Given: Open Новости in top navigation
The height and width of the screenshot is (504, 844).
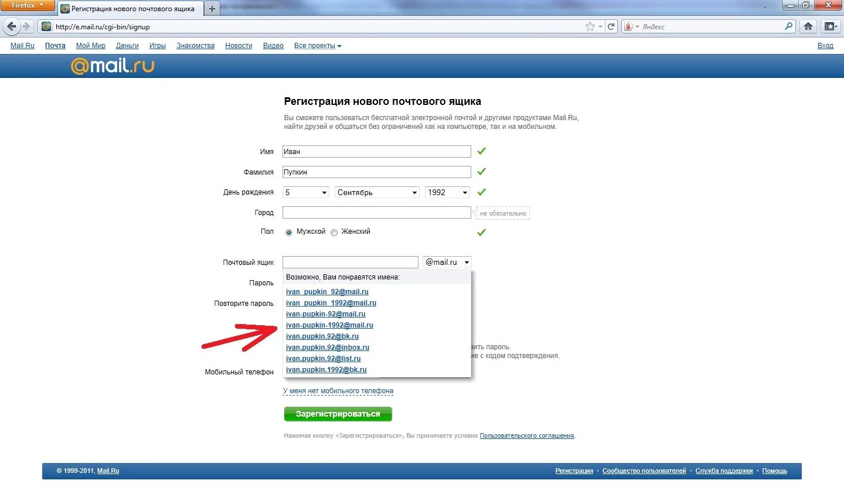Looking at the screenshot, I should 239,46.
